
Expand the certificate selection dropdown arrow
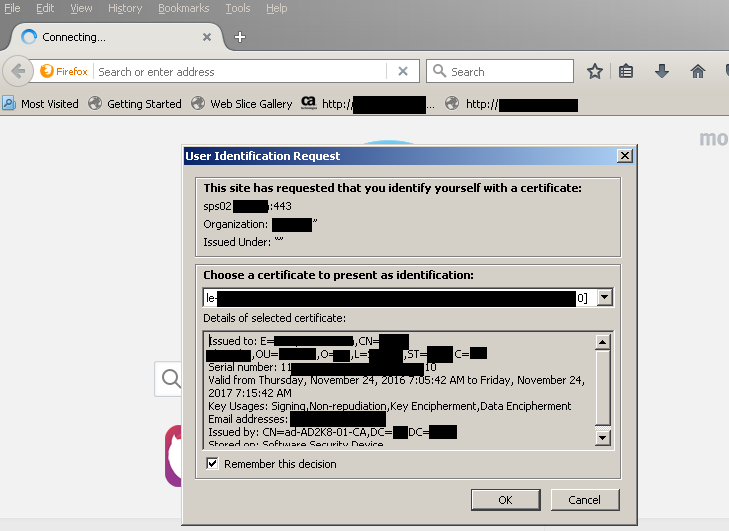tap(604, 297)
